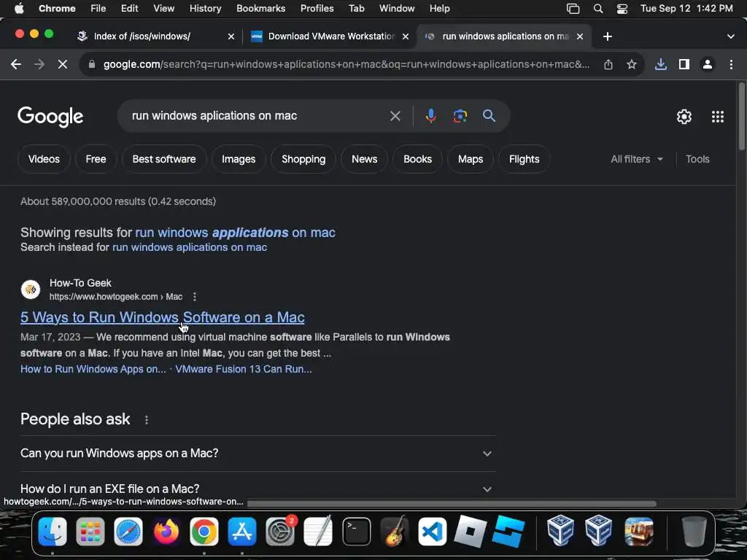Open App Store from the Dock
This screenshot has height=560, width=747.
[x=242, y=532]
